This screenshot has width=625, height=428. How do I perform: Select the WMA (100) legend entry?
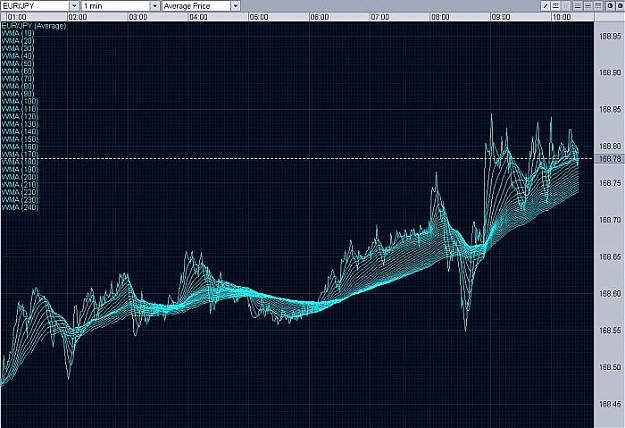[x=20, y=102]
